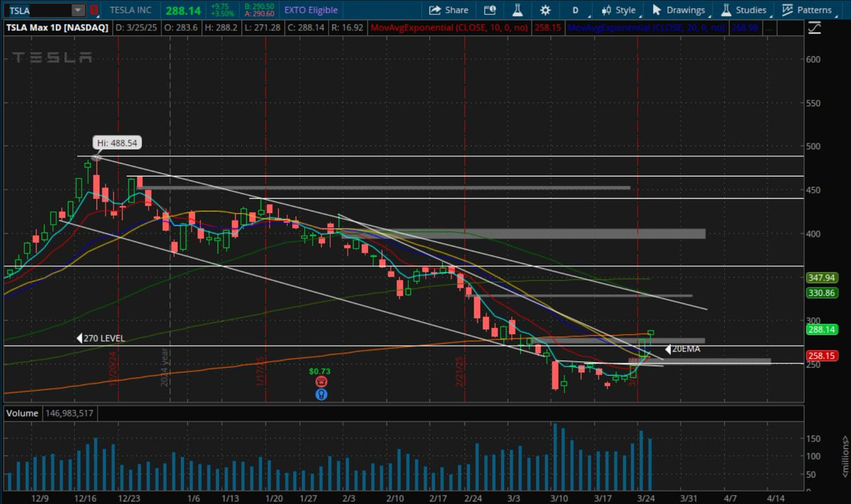Image resolution: width=851 pixels, height=504 pixels.
Task: Click the 2/21/25 vertical date marker label
Action: [459, 372]
